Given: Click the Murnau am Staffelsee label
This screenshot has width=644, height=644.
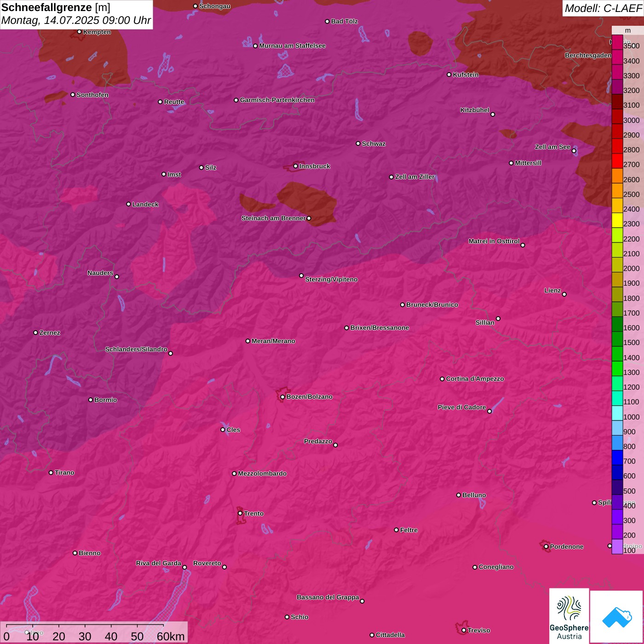Looking at the screenshot, I should pos(293,46).
